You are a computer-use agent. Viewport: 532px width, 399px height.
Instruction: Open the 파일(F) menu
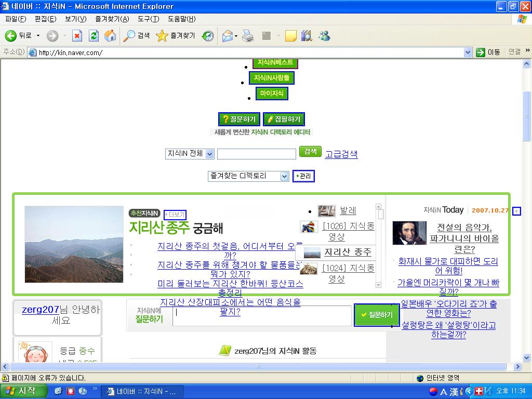pyautogui.click(x=16, y=19)
